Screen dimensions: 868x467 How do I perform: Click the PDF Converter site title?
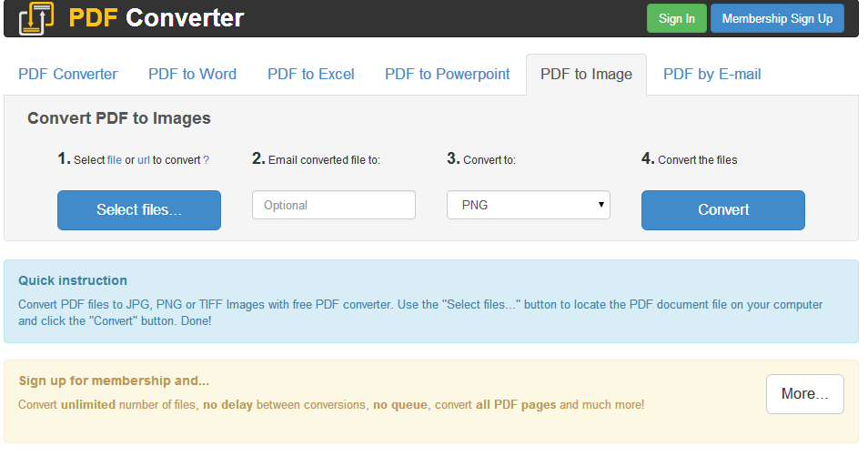tap(156, 18)
